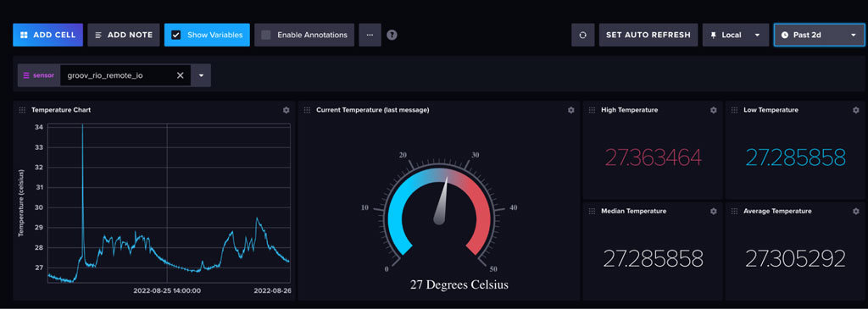The image size is (868, 309).
Task: Click the Median Temperature cell title
Action: click(634, 211)
